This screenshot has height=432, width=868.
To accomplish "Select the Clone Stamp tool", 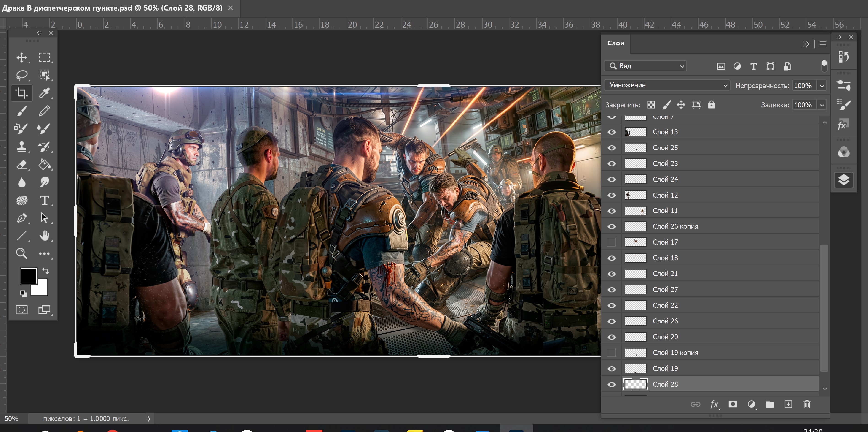I will 22,146.
